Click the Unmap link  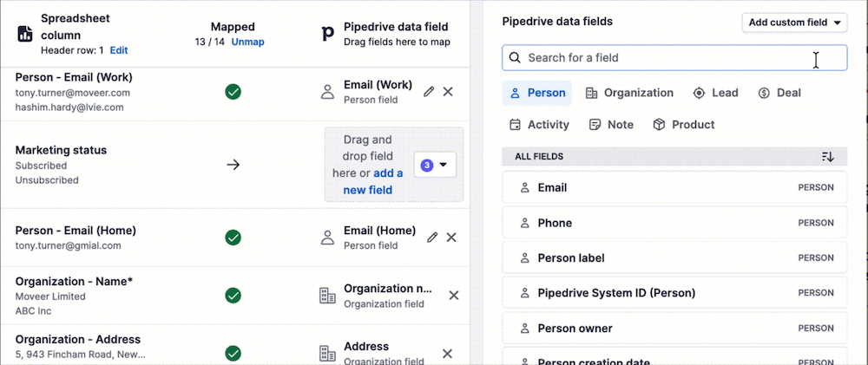pos(247,42)
